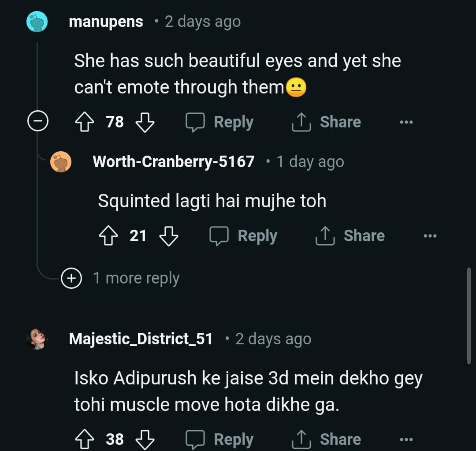Share the Squinted lagti hai reply
476x451 pixels.
click(350, 236)
